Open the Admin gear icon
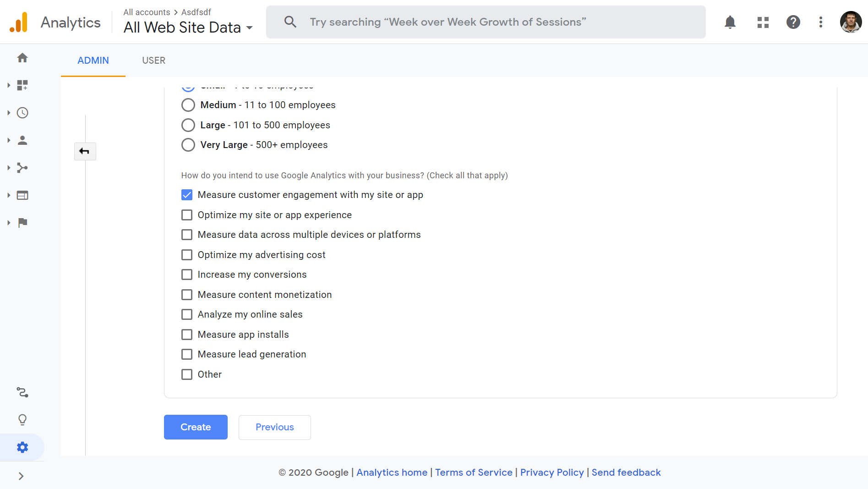 pyautogui.click(x=22, y=447)
